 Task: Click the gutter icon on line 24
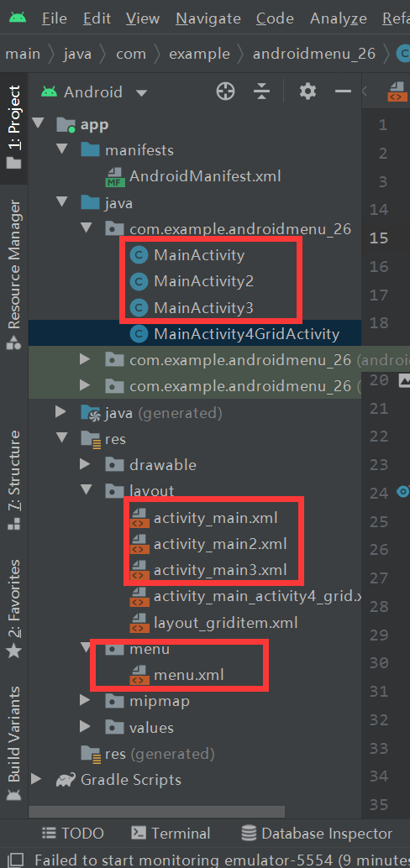click(403, 491)
